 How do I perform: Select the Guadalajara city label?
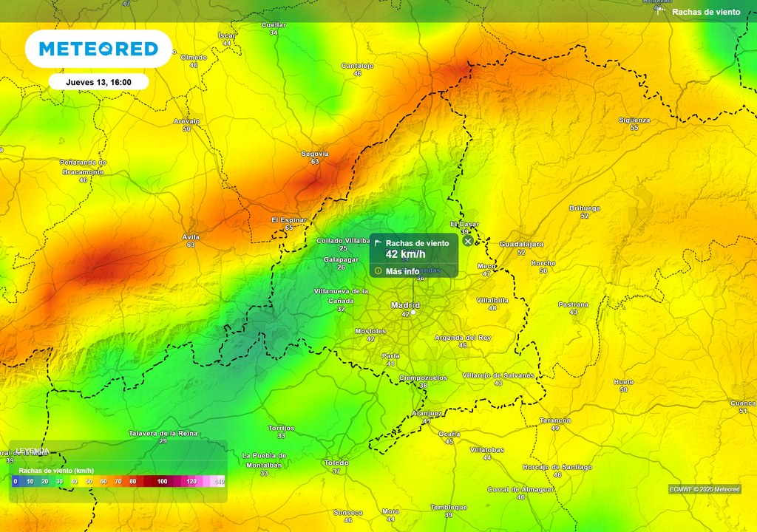tap(521, 244)
